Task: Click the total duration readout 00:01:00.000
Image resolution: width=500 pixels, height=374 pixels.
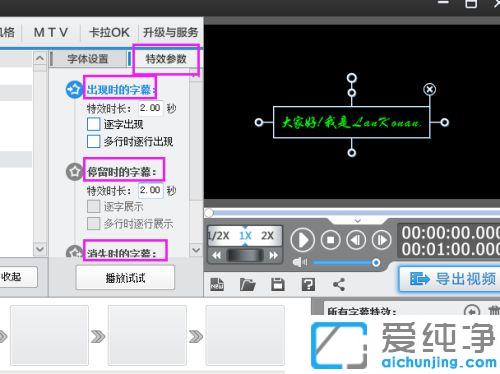Action: [x=451, y=249]
